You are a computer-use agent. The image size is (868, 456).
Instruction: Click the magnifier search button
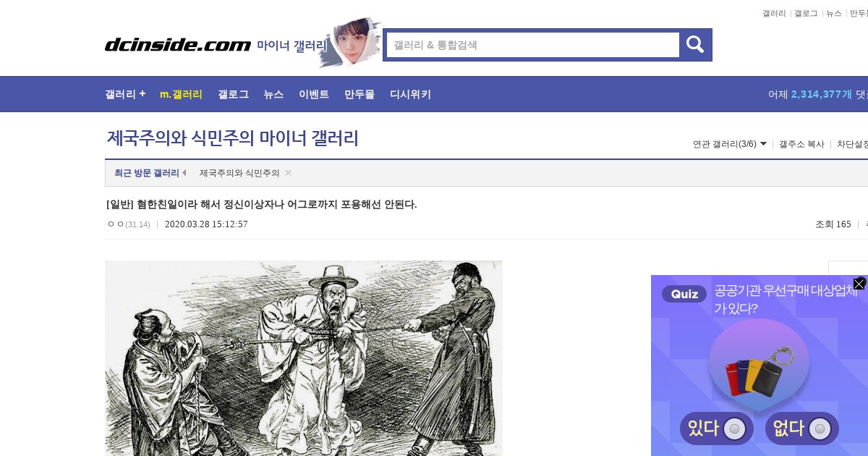(695, 45)
